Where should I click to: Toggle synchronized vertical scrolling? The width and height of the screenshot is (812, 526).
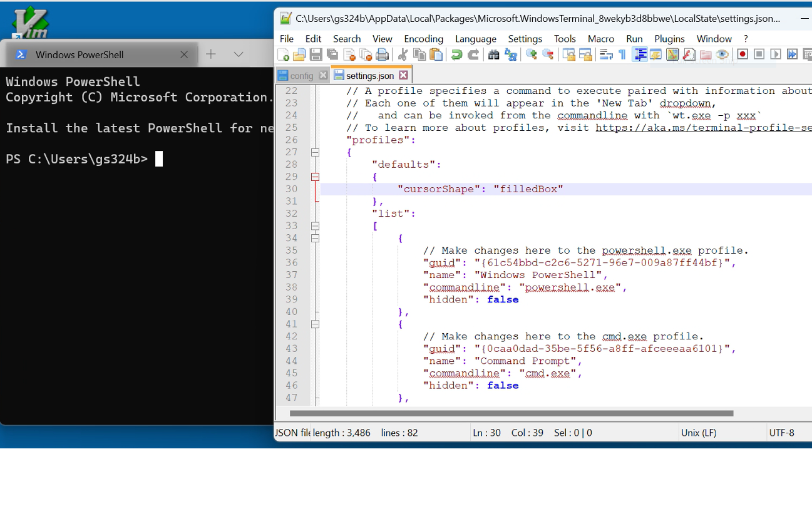[569, 54]
